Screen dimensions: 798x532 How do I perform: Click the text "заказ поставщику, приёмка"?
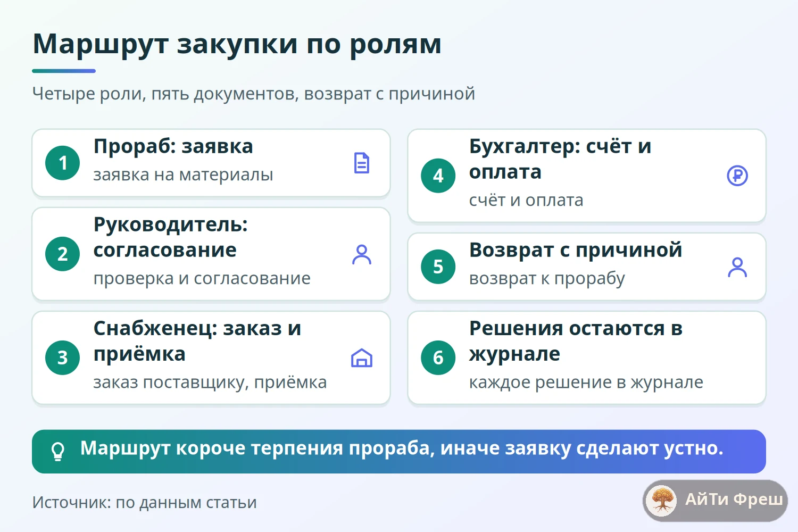[210, 383]
